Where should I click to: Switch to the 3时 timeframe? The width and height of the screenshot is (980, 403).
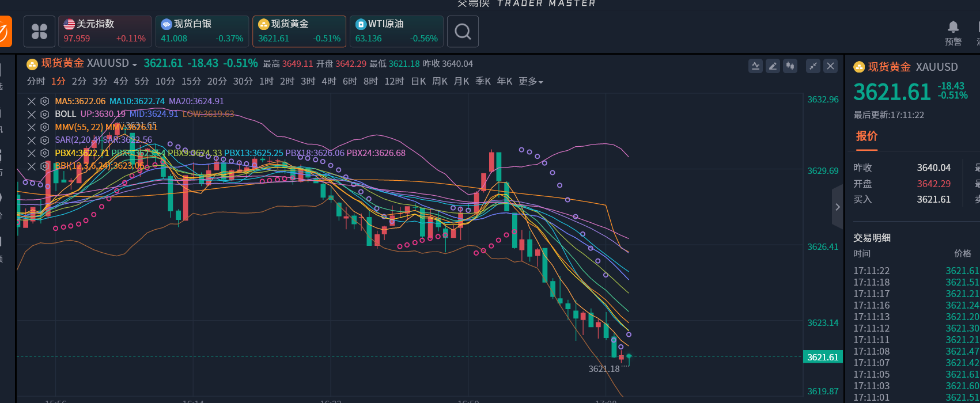(x=308, y=82)
